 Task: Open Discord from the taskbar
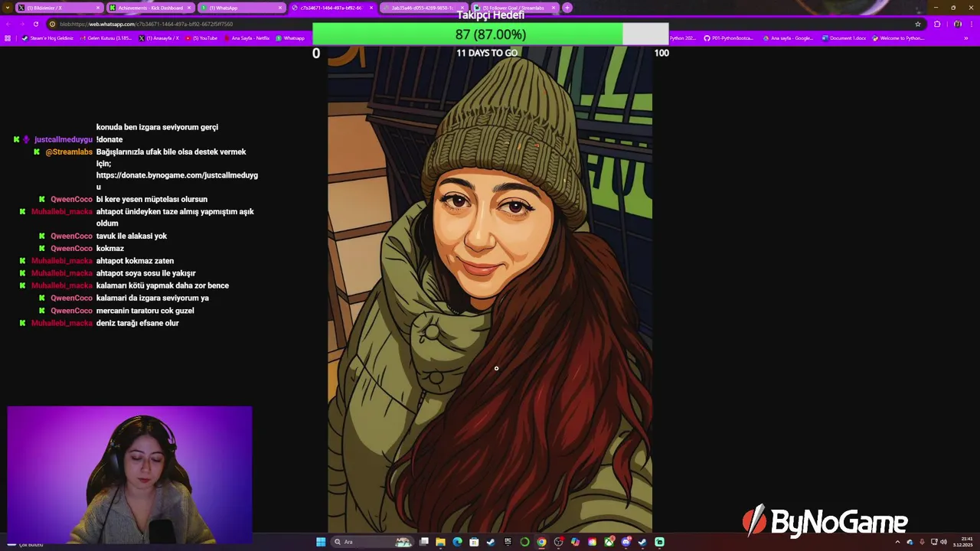[x=626, y=542]
